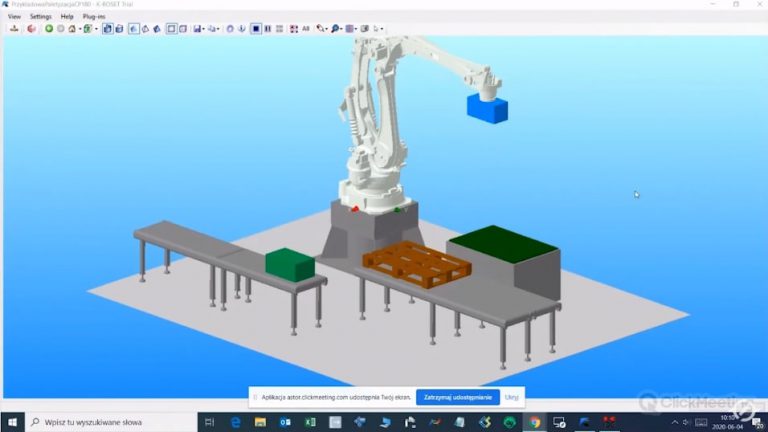768x432 pixels.
Task: Click the first toolbar icon under View
Action: (x=14, y=29)
